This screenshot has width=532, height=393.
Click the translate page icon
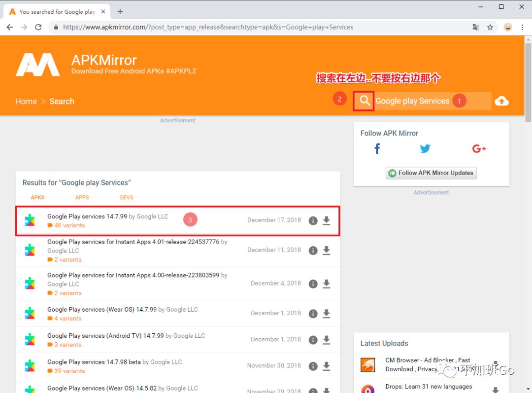476,27
